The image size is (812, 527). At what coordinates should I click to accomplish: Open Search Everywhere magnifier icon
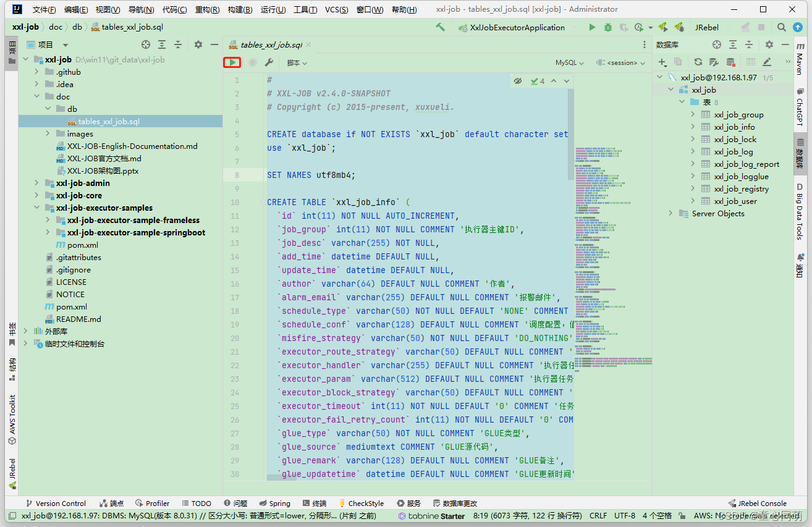coord(782,27)
